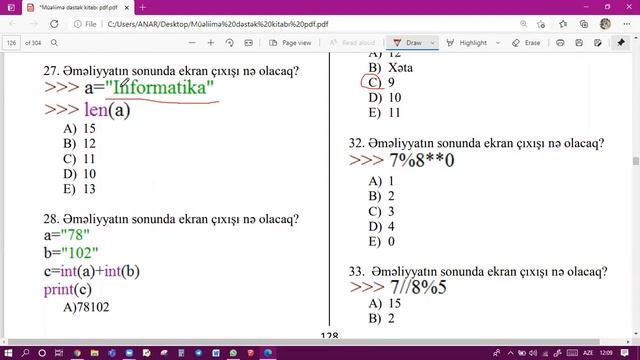
Task: Click answer option B) 12 in question 27
Action: coord(80,144)
